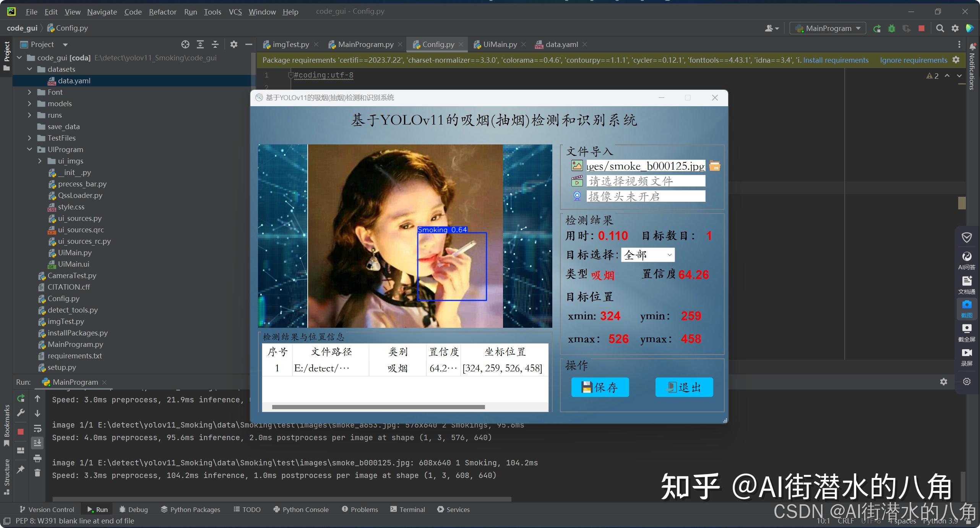This screenshot has width=980, height=528.
Task: Open the 截图 screenshot tool in right sidebar
Action: [967, 309]
